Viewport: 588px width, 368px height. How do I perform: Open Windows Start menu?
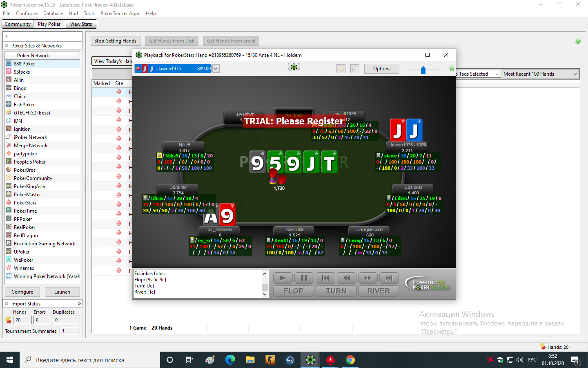10,360
